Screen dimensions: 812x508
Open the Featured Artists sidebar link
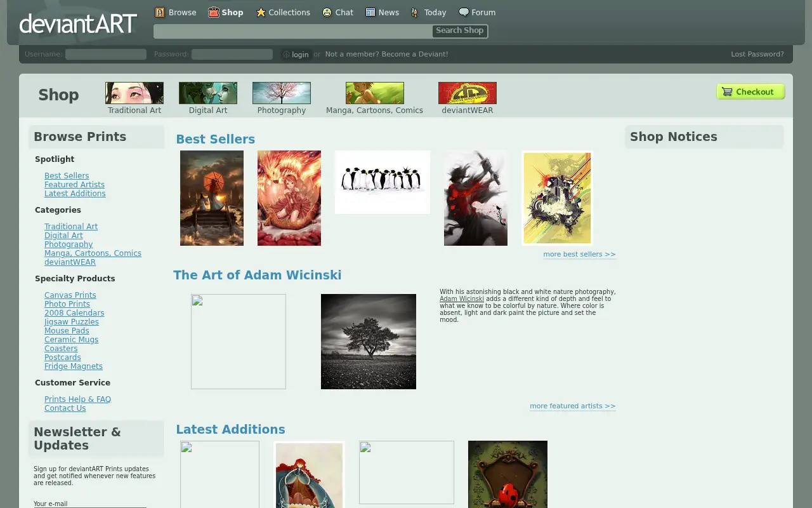(74, 185)
